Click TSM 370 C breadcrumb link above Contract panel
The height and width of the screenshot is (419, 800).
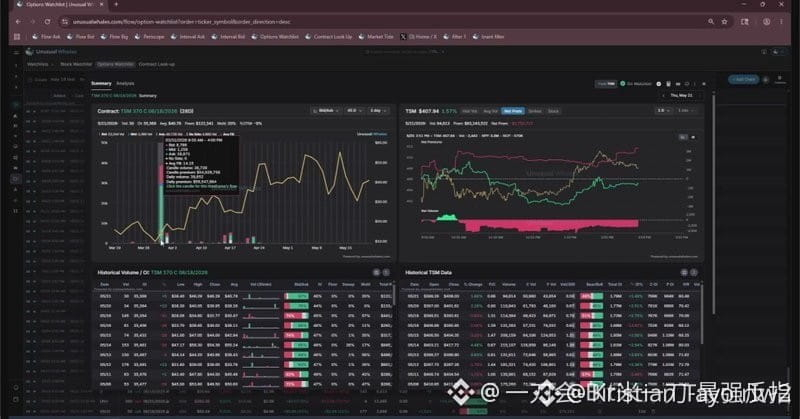pos(114,95)
